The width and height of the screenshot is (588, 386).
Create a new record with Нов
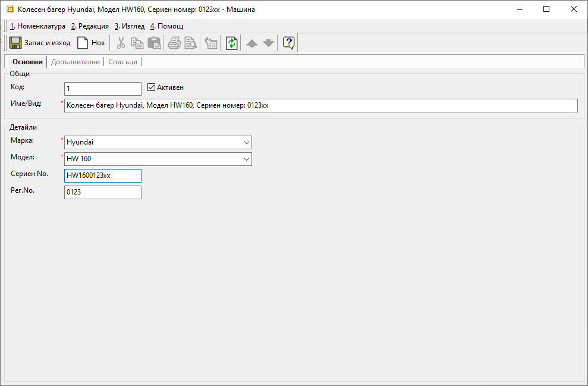(x=90, y=43)
